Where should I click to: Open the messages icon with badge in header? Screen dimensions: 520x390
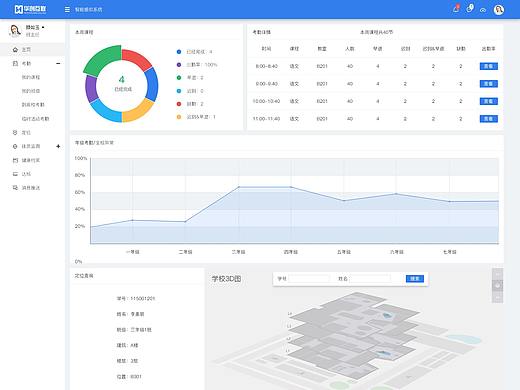(x=470, y=9)
